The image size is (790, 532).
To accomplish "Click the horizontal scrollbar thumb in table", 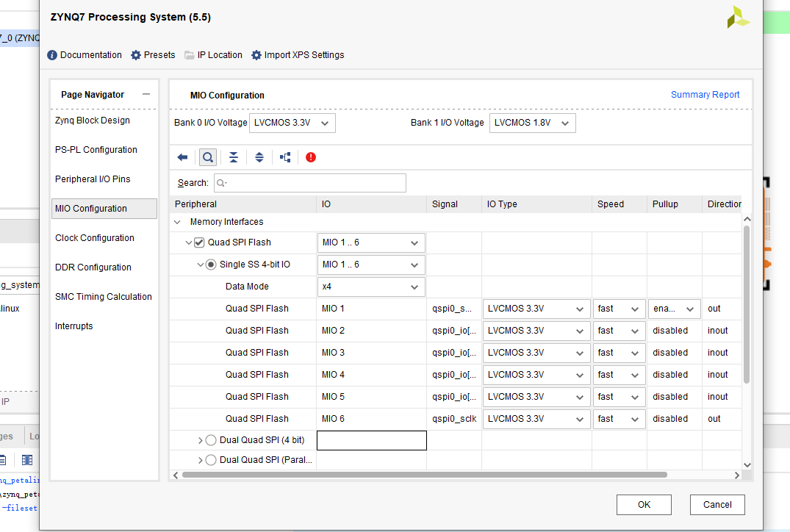I will click(425, 475).
